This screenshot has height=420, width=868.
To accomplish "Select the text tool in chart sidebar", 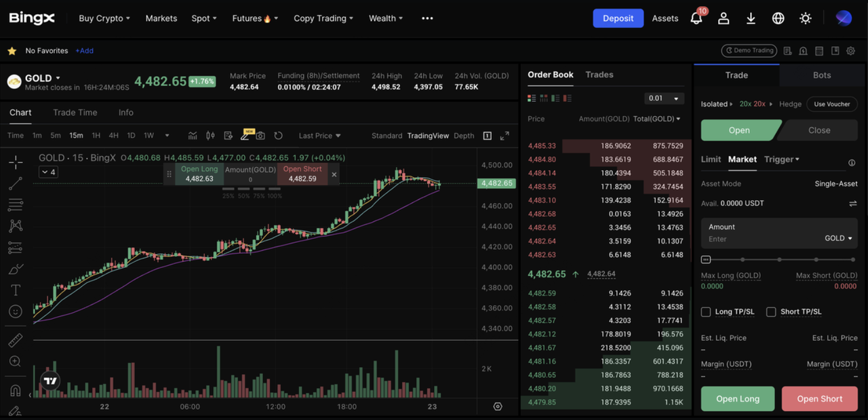I will coord(15,290).
